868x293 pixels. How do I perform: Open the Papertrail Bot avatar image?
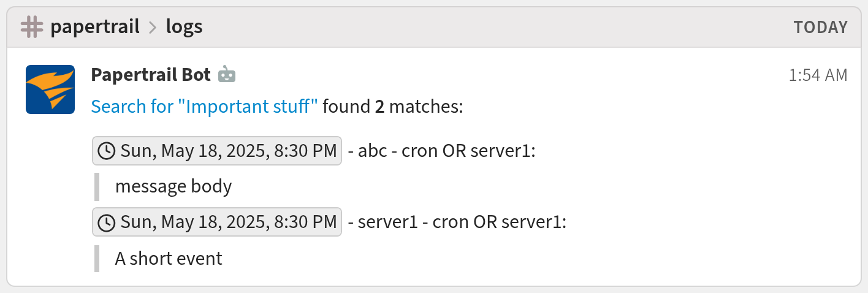(x=50, y=89)
